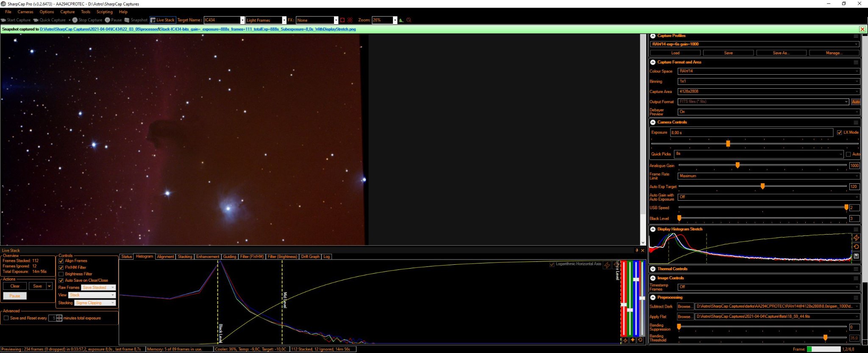Screen dimensions: 868x353
Task: Toggle Auto Save on Clear/Close checkbox
Action: tap(61, 280)
